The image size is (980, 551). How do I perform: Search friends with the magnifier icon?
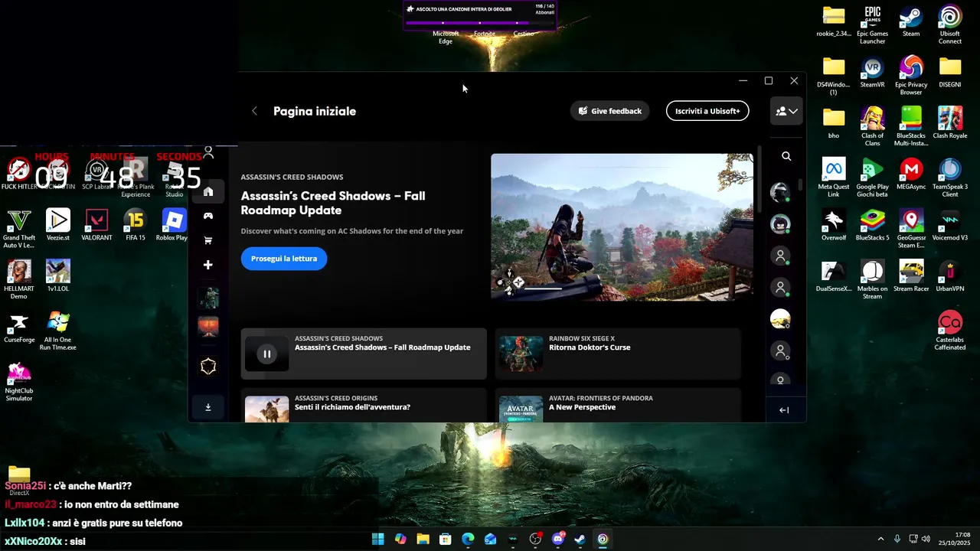(x=786, y=156)
